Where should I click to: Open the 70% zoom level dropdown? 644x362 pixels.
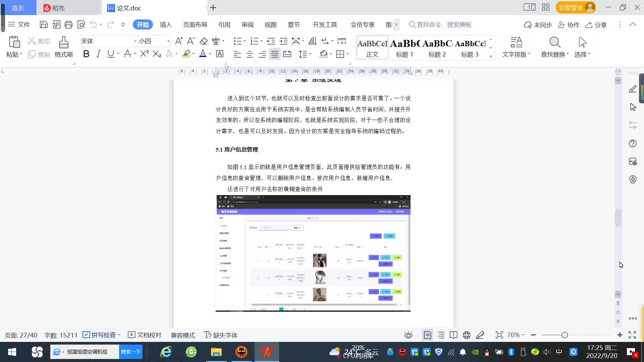click(x=516, y=335)
